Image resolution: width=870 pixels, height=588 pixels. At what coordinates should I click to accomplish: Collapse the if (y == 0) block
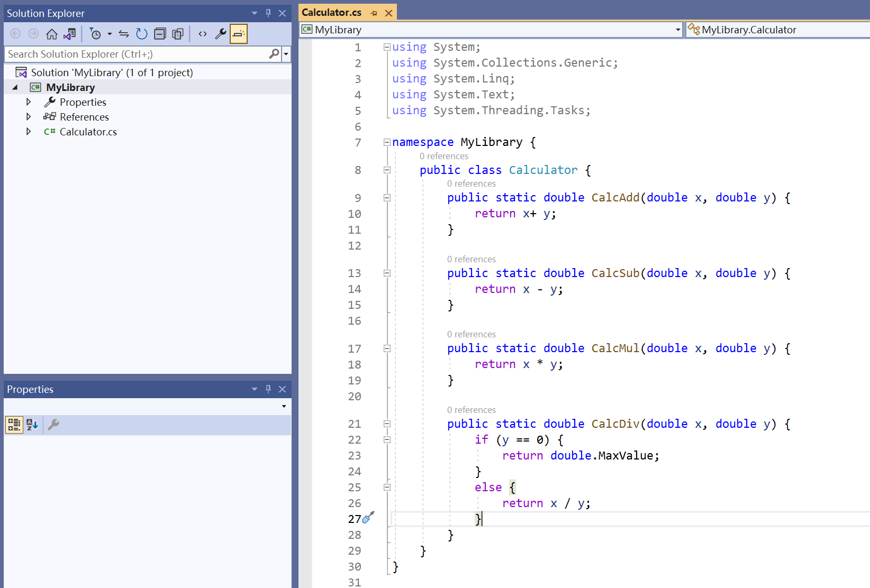(387, 440)
